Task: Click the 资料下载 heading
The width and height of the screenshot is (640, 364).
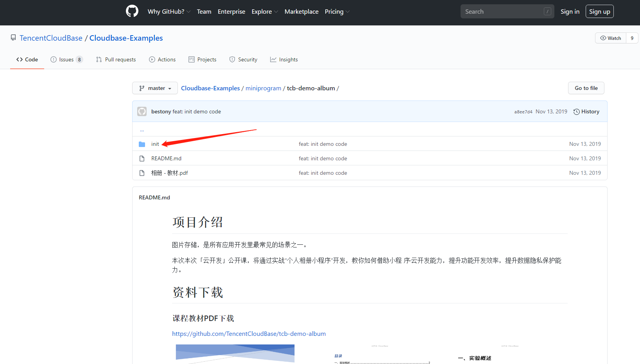Action: pos(198,292)
